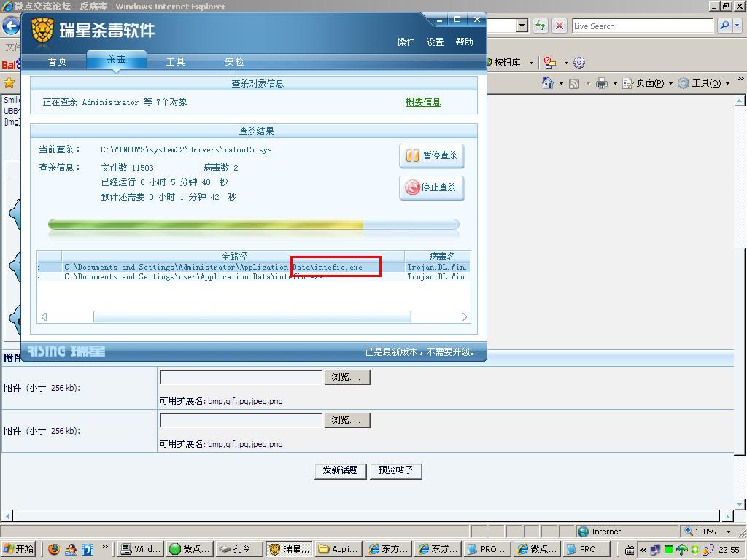This screenshot has width=747, height=560.
Task: Open the 开始 Start button
Action: 19,549
